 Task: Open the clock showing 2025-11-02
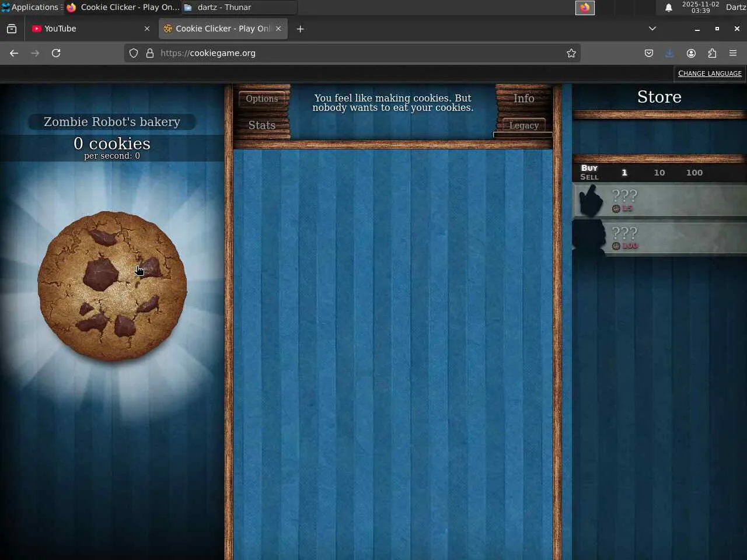(x=700, y=7)
